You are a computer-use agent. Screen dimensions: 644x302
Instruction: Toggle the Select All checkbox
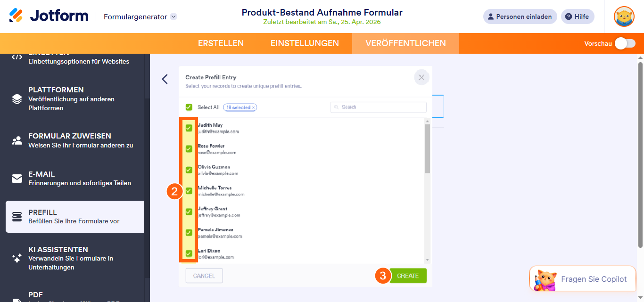coord(189,107)
